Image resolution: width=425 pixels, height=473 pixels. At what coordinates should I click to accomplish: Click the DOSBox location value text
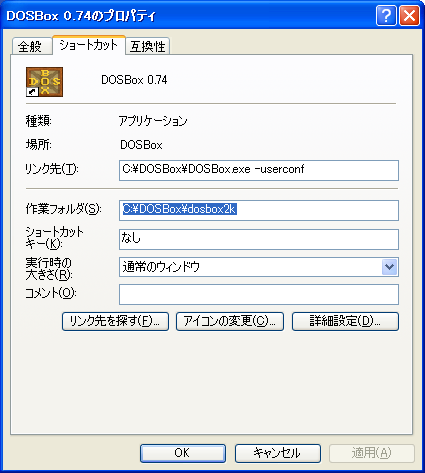tap(141, 145)
